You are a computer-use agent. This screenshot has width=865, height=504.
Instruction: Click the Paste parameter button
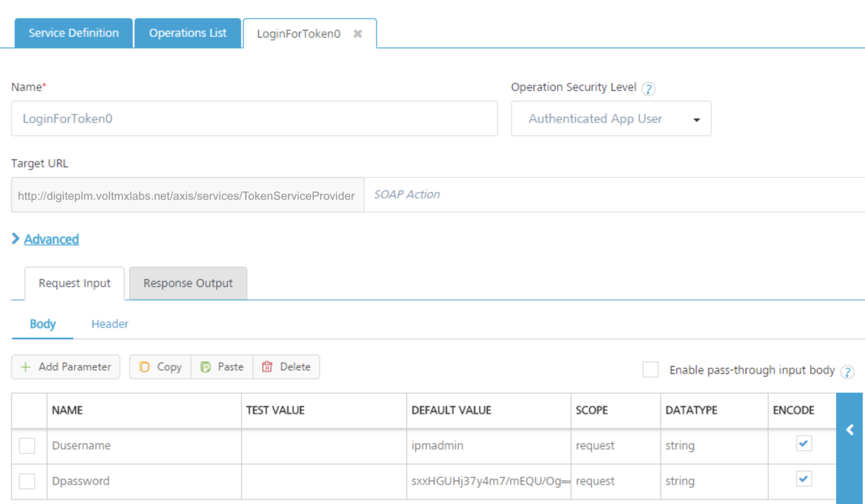(222, 367)
